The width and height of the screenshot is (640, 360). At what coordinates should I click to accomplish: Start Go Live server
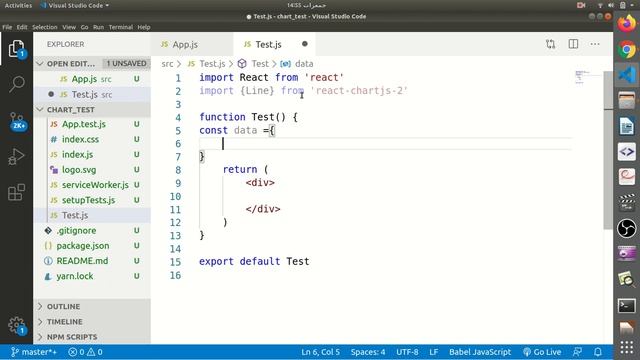542,352
